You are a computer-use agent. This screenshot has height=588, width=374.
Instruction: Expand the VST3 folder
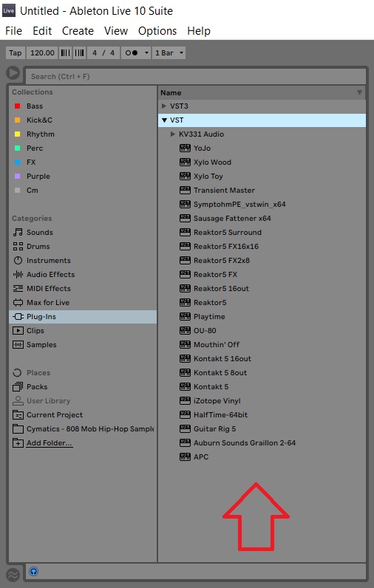pos(163,106)
